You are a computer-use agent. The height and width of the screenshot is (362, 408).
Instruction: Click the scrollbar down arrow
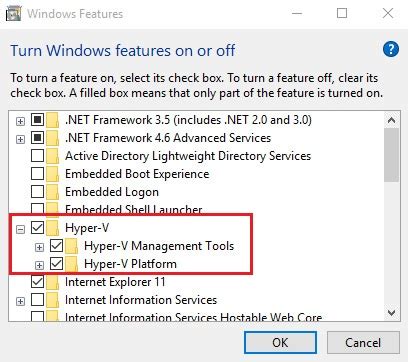click(x=392, y=313)
